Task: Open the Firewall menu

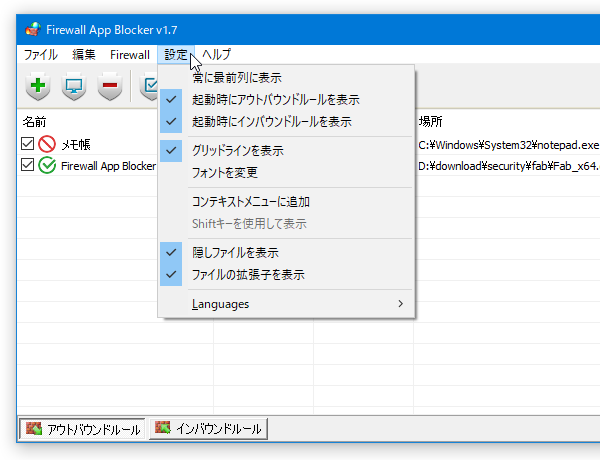Action: (130, 55)
